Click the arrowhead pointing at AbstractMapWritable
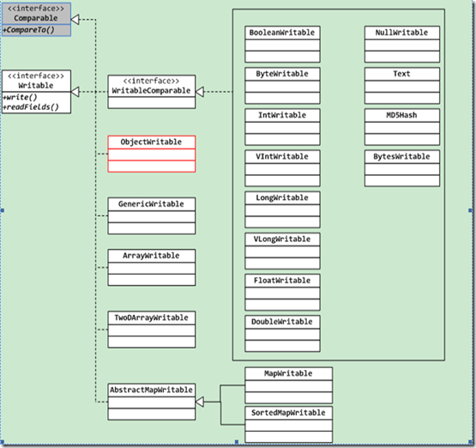The height and width of the screenshot is (448, 476). click(200, 402)
